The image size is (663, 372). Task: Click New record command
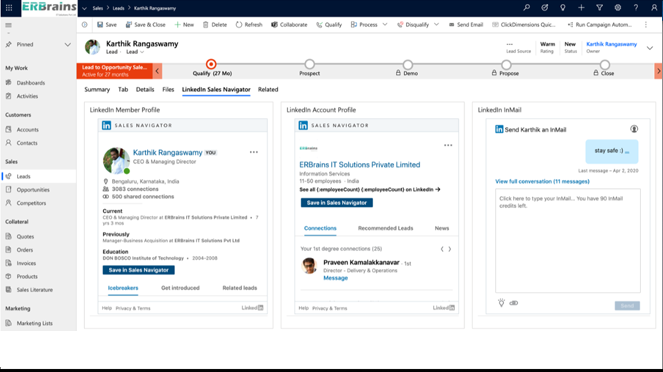coord(184,25)
